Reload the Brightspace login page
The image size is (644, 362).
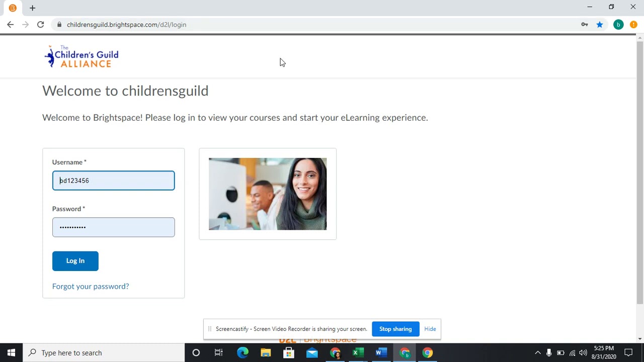[40, 25]
